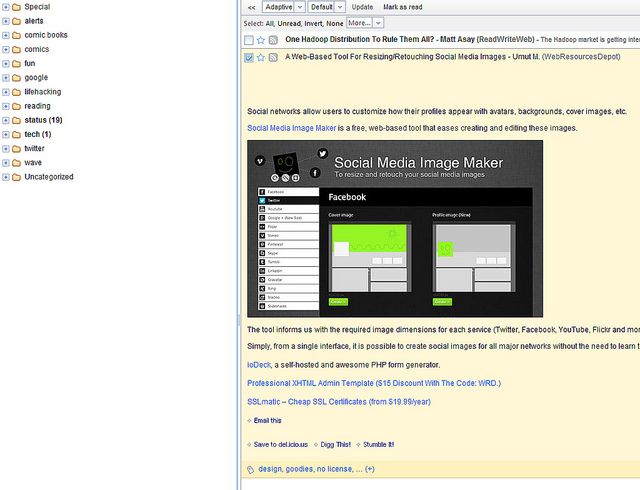Open the status (19) folder label
640x490 pixels.
click(x=43, y=120)
